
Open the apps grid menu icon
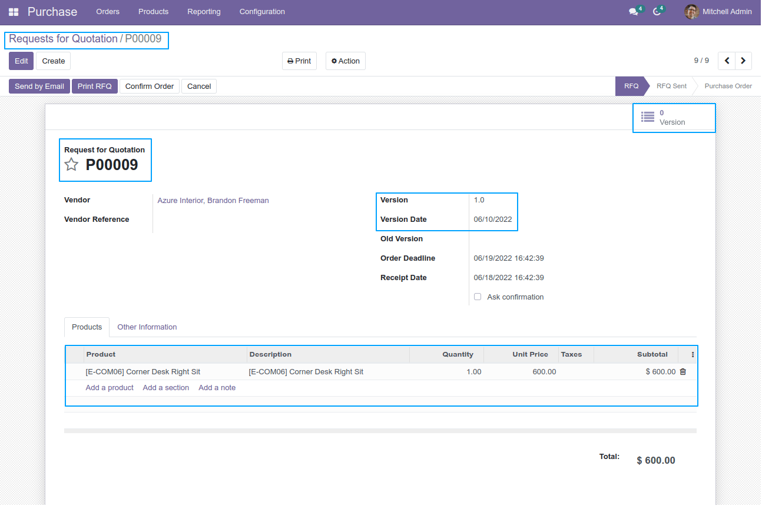(x=14, y=12)
